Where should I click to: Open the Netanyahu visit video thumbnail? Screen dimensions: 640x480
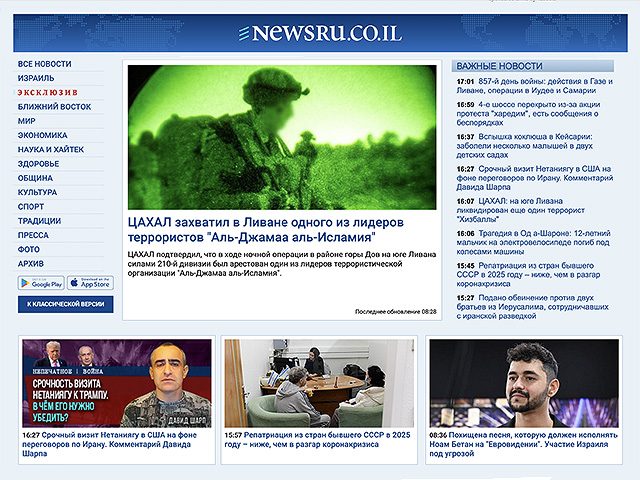[x=115, y=384]
